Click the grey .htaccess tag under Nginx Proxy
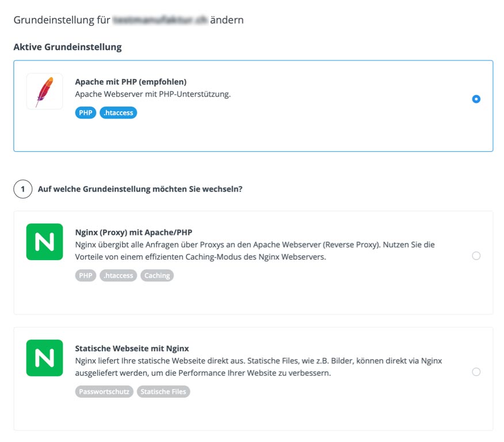The image size is (504, 442). click(x=119, y=276)
